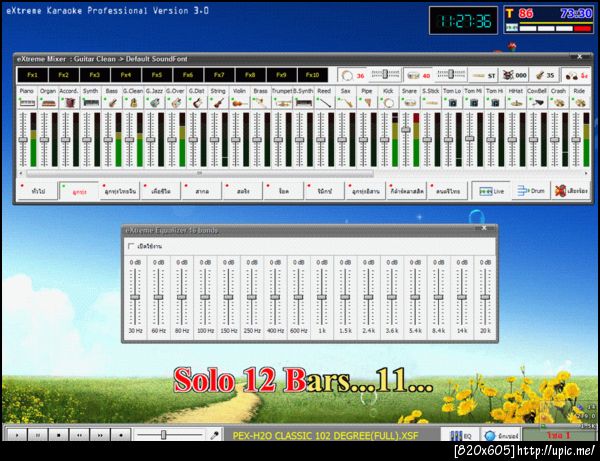Click the song file name PEX-H2O CLASSIC
This screenshot has width=600, height=461.
pos(326,435)
